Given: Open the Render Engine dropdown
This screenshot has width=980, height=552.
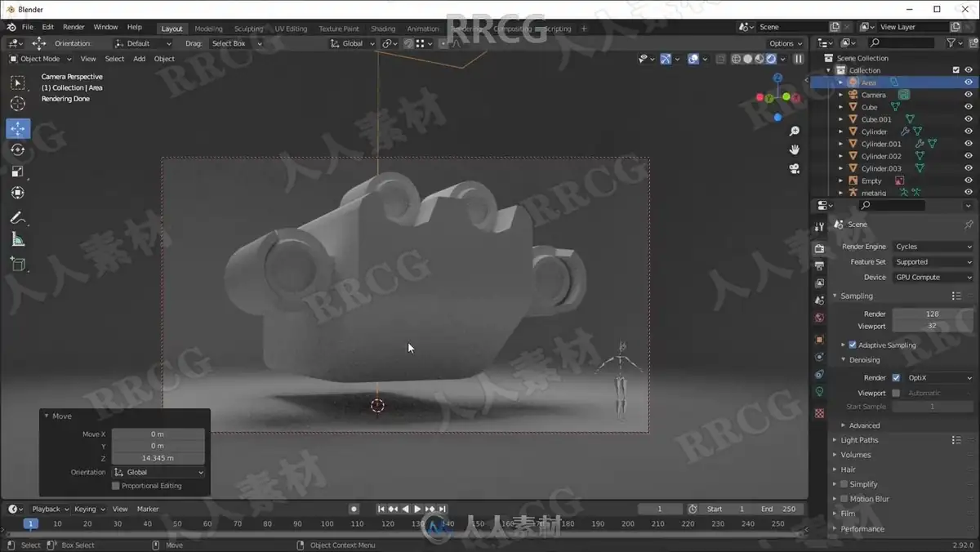Looking at the screenshot, I should pyautogui.click(x=933, y=247).
